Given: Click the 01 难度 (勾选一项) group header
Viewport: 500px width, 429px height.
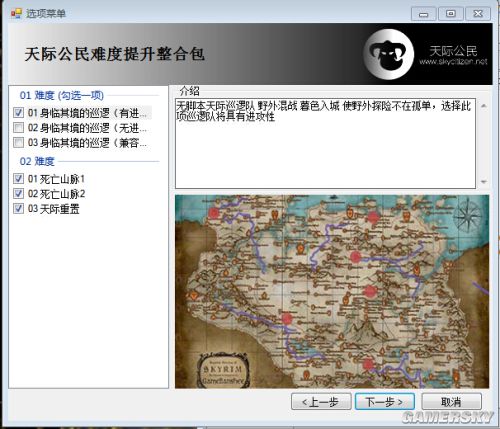Looking at the screenshot, I should tap(62, 95).
